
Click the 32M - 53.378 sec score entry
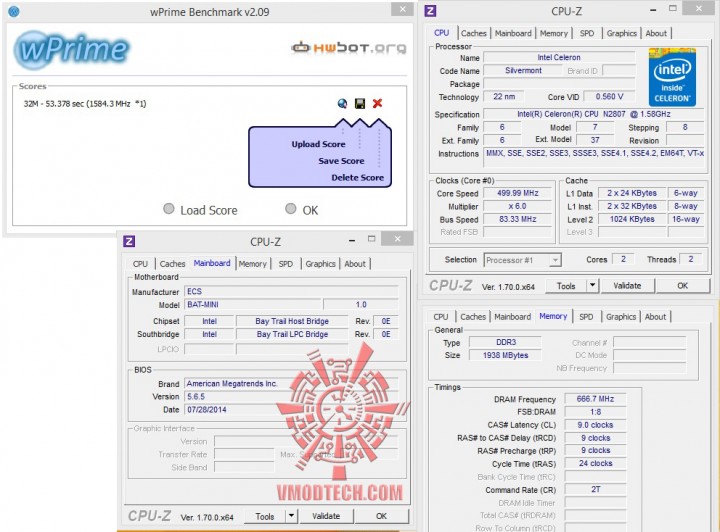(x=84, y=104)
